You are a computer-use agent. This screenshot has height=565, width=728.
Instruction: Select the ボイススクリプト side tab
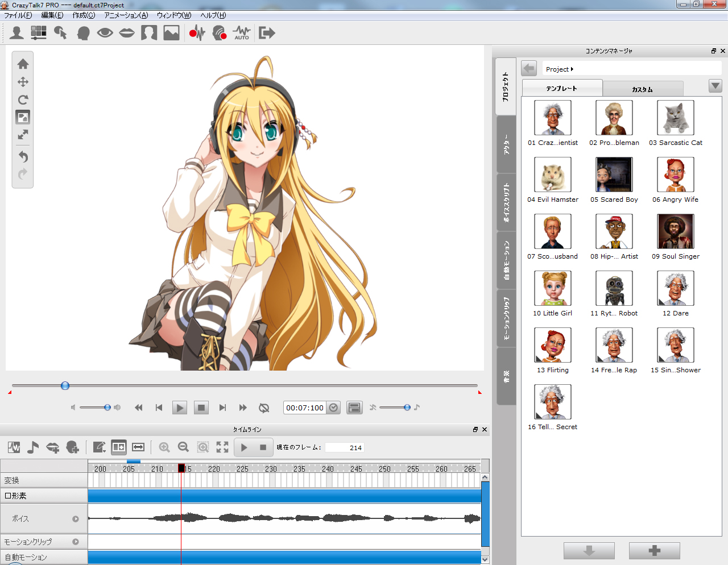click(x=506, y=202)
